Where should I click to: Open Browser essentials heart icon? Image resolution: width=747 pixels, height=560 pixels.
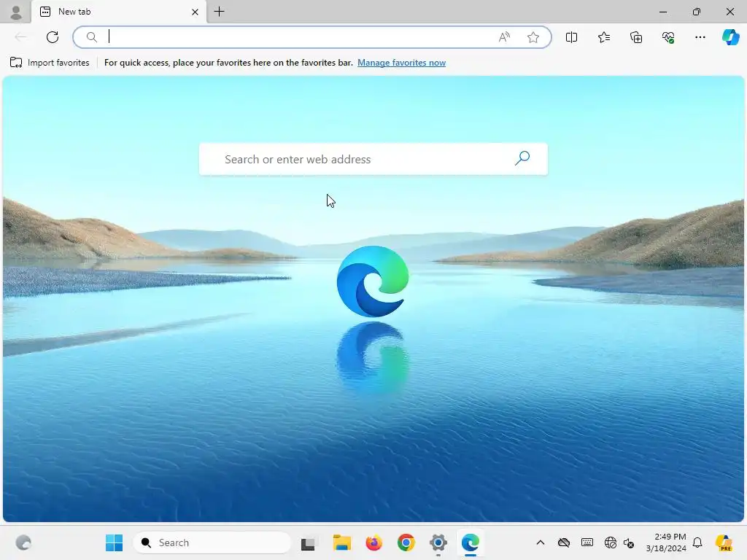tap(668, 37)
